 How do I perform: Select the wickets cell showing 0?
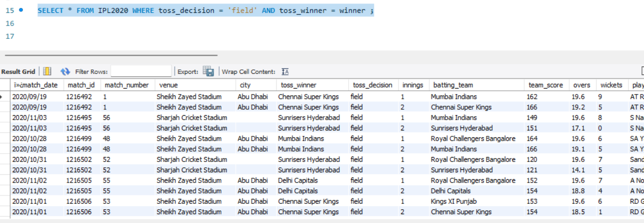coord(611,128)
